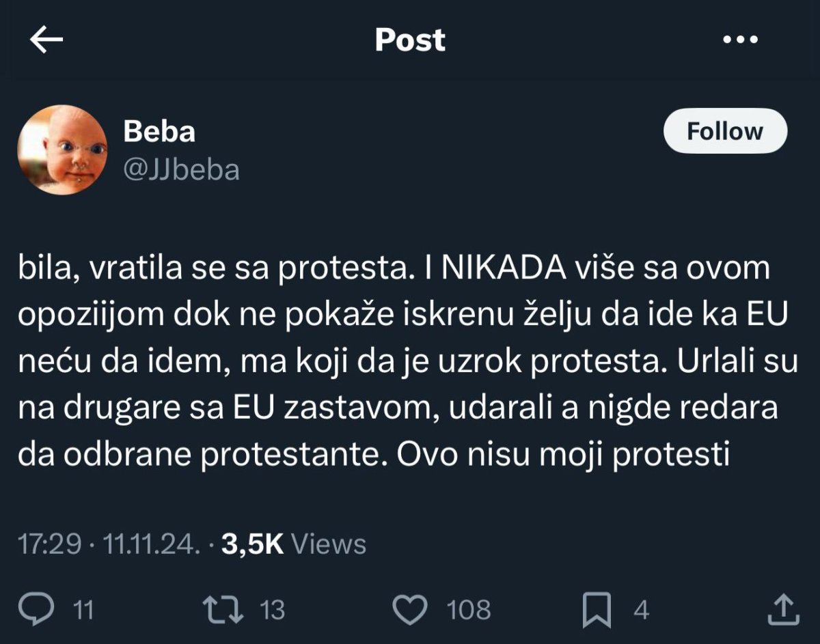This screenshot has width=820, height=644.
Task: Open the three-dot more options menu
Action: [x=741, y=40]
